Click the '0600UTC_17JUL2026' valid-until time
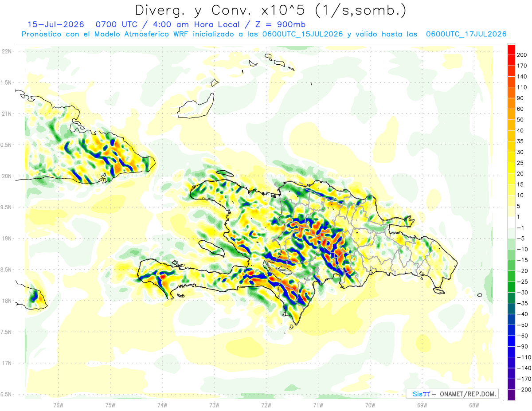The height and width of the screenshot is (411, 532). (x=466, y=34)
